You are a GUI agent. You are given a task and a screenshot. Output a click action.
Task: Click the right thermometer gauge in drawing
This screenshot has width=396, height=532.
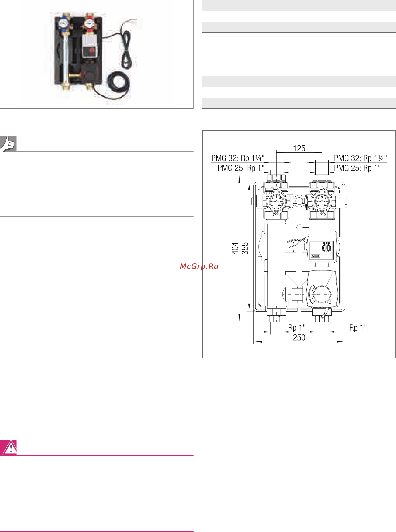tap(322, 201)
